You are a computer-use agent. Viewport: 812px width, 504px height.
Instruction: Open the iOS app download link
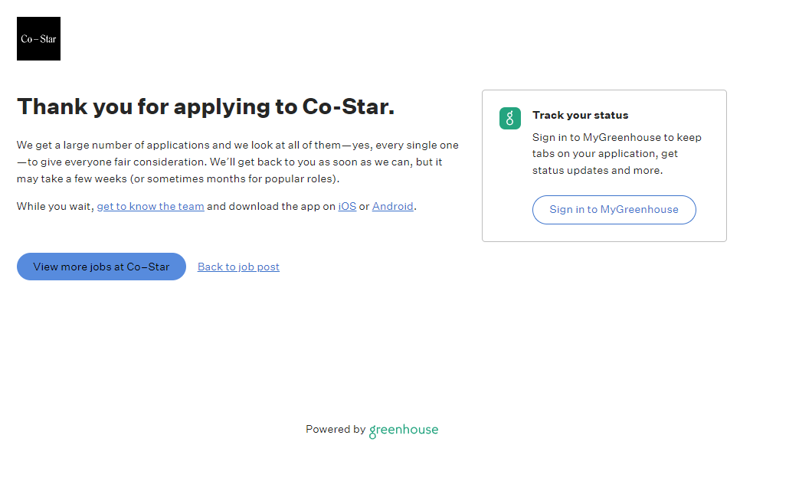point(347,206)
